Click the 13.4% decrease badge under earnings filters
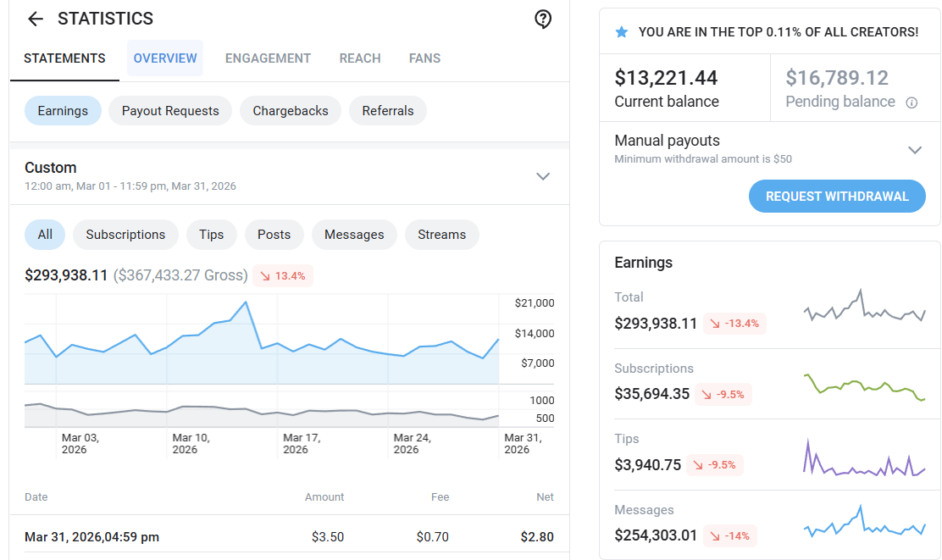The width and height of the screenshot is (942, 560). click(283, 276)
